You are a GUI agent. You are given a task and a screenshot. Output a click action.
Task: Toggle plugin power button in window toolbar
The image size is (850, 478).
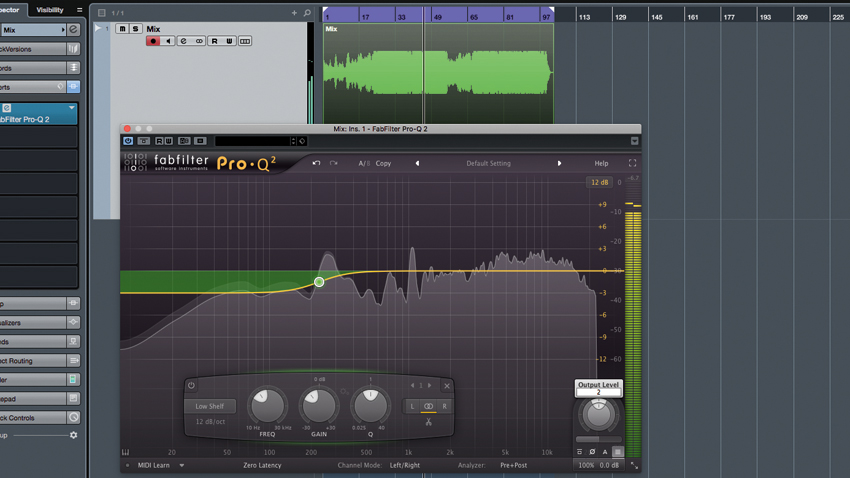(x=128, y=141)
